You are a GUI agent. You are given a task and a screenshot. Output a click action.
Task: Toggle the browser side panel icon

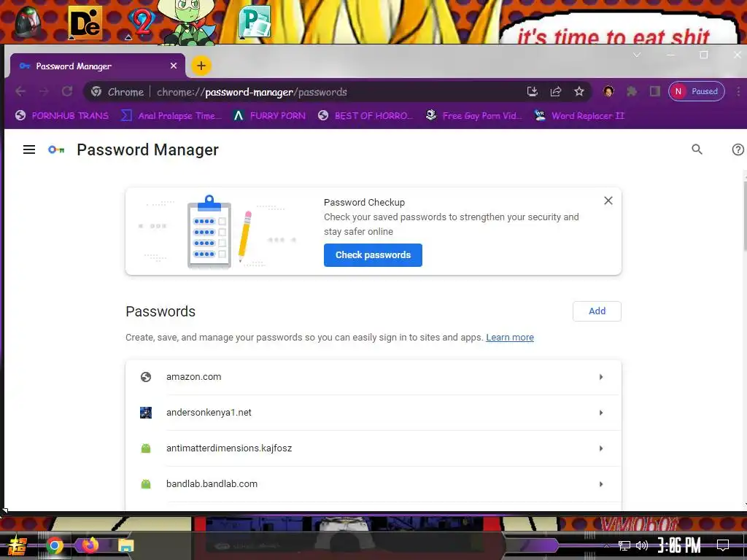pos(655,91)
